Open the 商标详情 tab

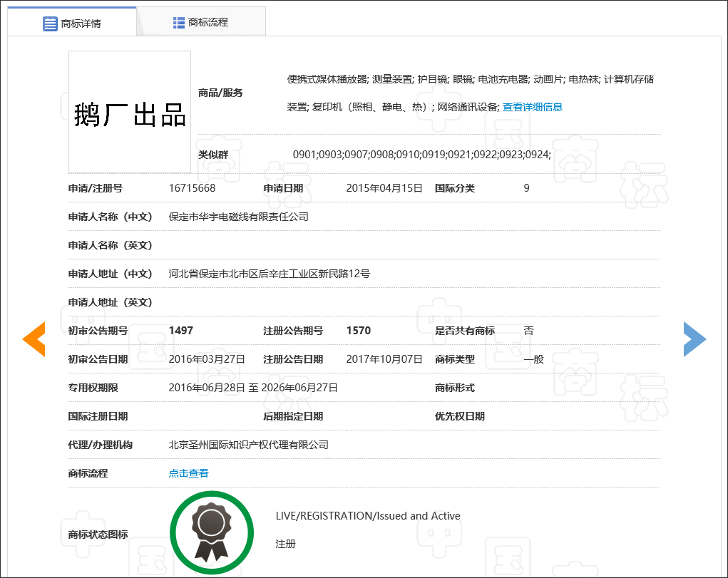(72, 22)
